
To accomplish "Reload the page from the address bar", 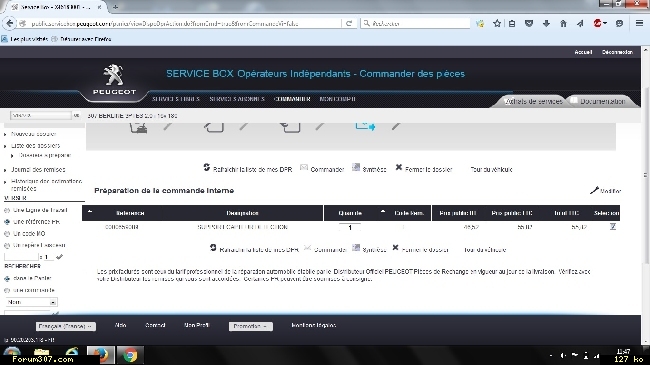I will point(349,24).
